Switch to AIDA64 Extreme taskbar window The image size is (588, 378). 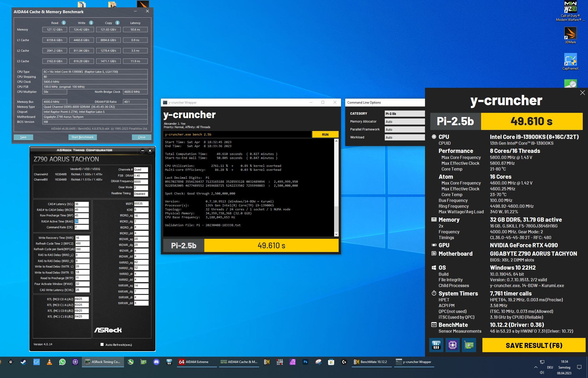pyautogui.click(x=196, y=362)
